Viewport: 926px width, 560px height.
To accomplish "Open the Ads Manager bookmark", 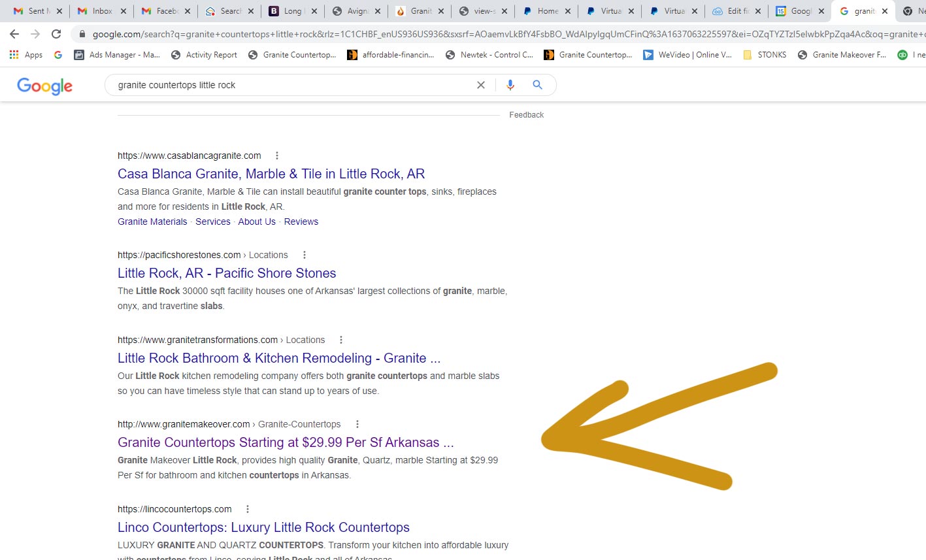I will tap(117, 55).
